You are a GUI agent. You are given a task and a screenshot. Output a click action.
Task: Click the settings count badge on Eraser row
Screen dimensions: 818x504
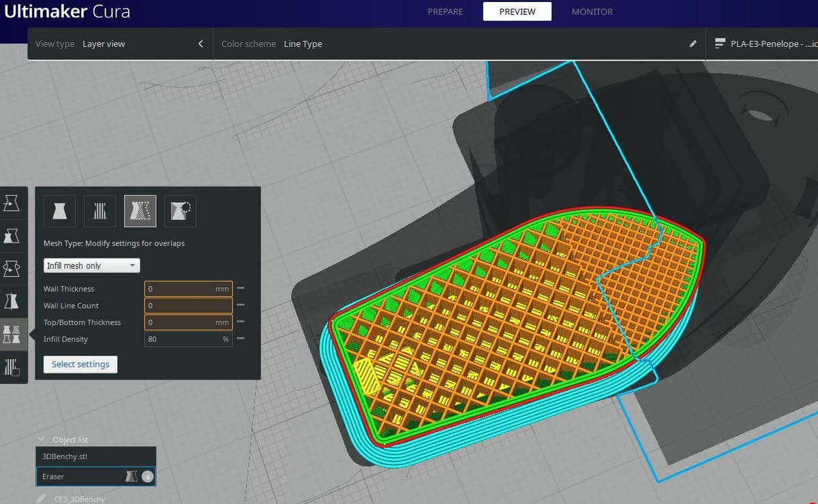pos(147,477)
